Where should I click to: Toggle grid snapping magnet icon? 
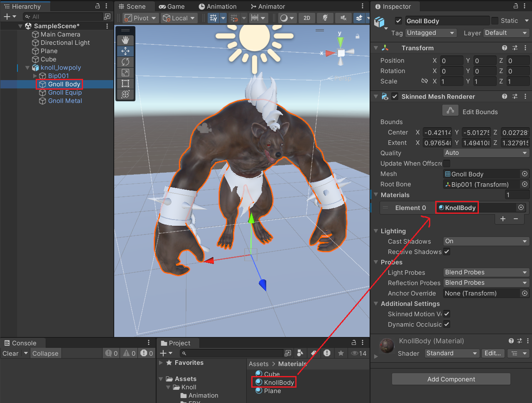click(234, 18)
